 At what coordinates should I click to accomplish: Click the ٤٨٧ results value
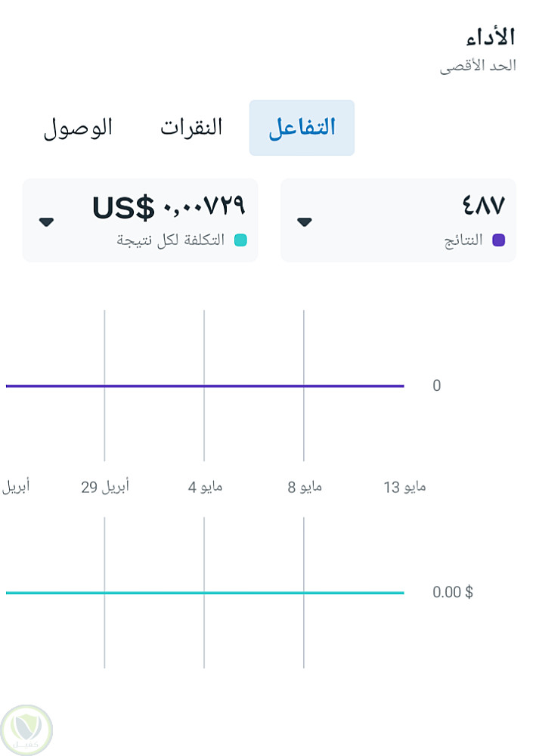click(483, 206)
